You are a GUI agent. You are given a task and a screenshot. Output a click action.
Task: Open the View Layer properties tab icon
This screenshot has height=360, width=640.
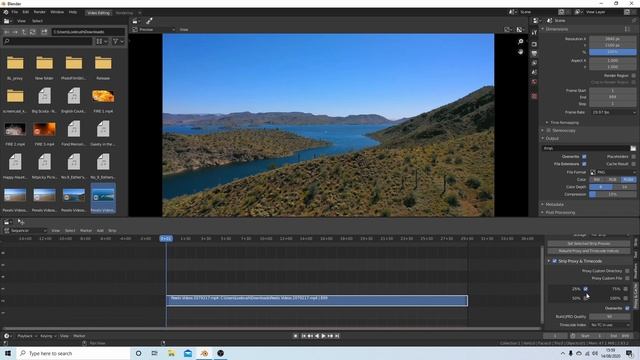click(534, 63)
